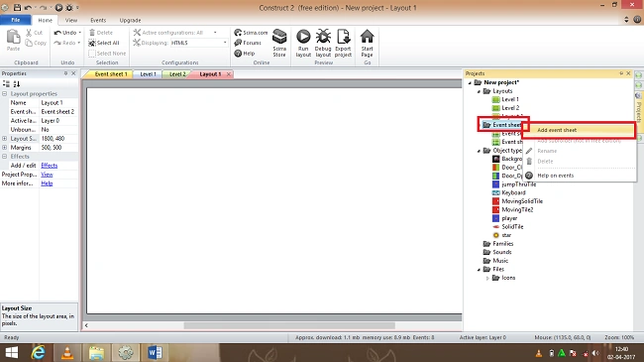Click the quick-access Undo arrow in title bar
644x362 pixels.
tap(28, 7)
